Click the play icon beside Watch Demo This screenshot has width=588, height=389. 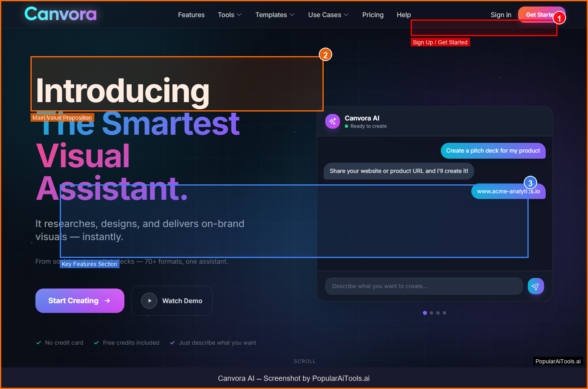point(149,301)
